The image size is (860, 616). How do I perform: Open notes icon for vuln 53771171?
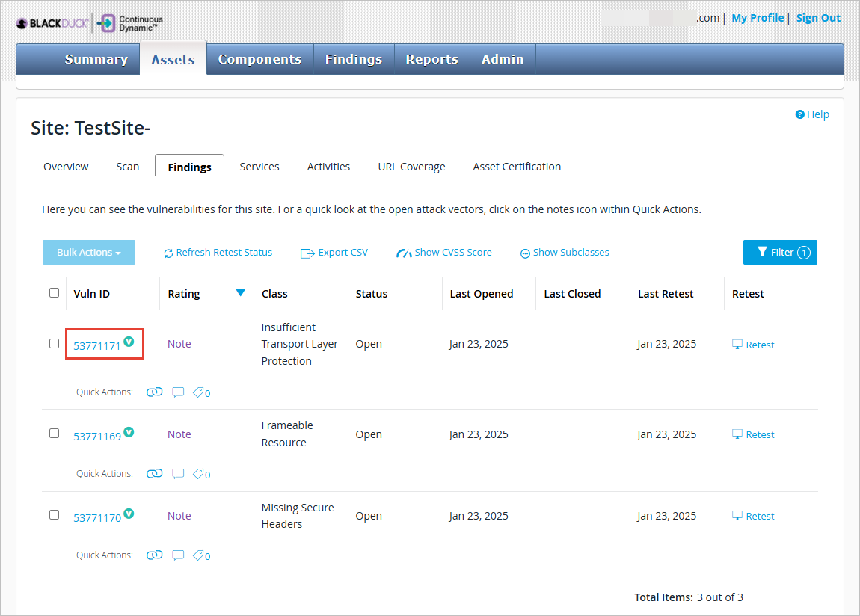tap(178, 392)
